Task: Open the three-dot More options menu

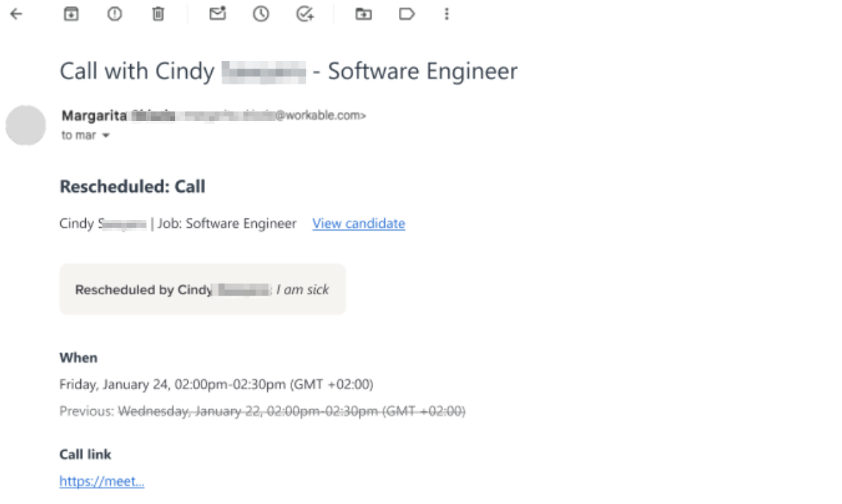Action: 447,14
